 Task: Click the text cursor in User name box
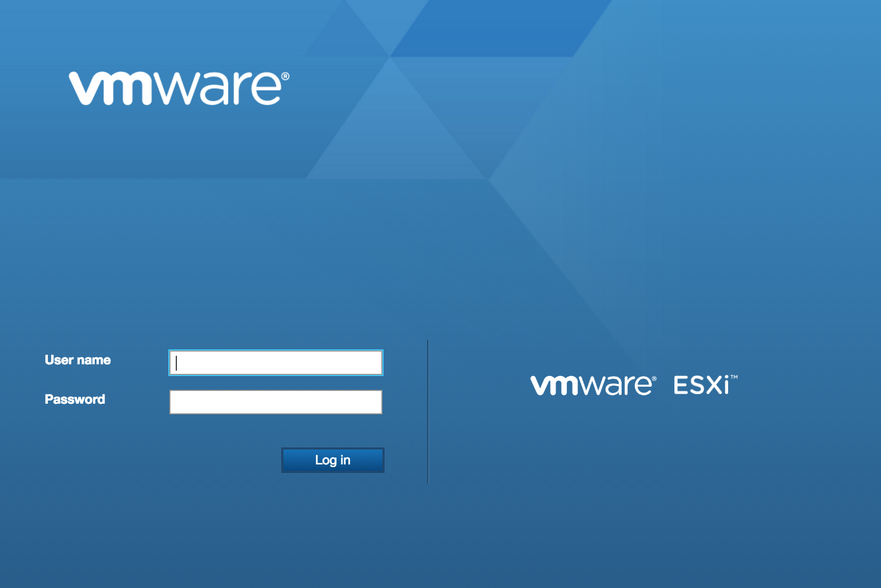176,363
